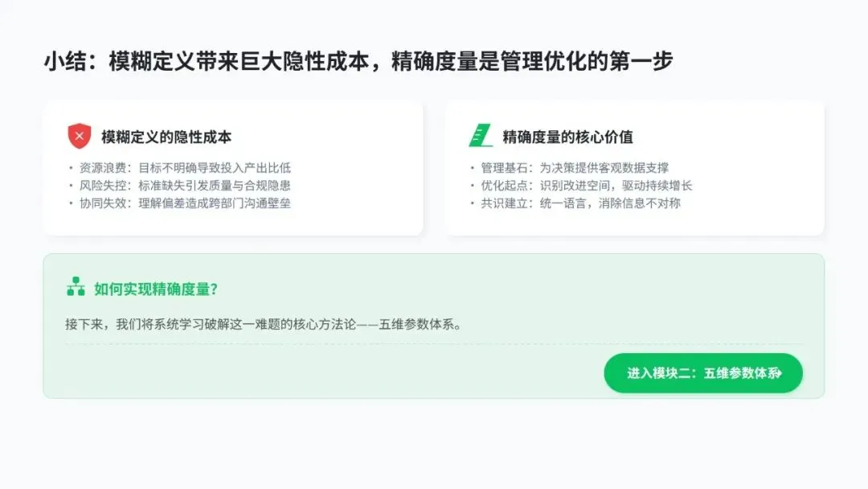Select the 协同失效 bullet line
The height and width of the screenshot is (489, 868).
pyautogui.click(x=184, y=203)
